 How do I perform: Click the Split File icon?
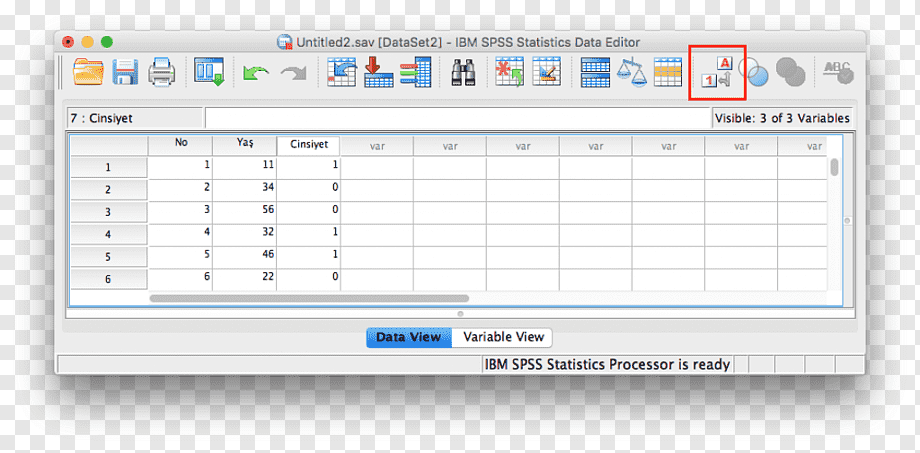(595, 73)
